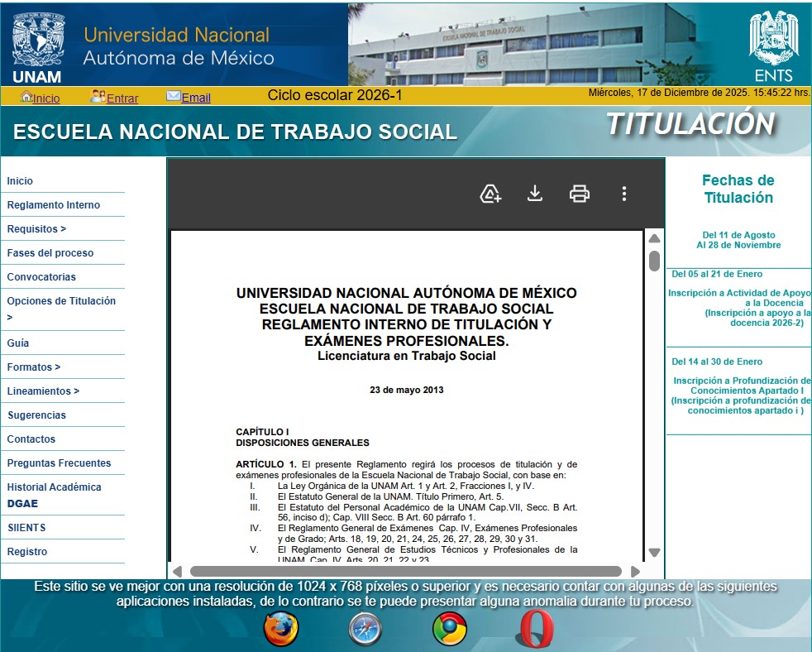The height and width of the screenshot is (652, 812).
Task: Click 'Del 05 al 21 de Enero' date
Action: pos(717,274)
